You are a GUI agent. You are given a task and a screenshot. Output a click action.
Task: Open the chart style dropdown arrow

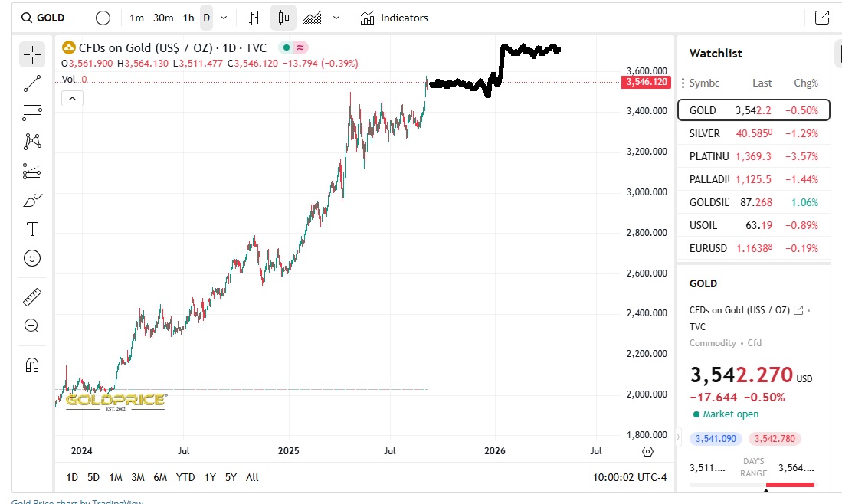[336, 18]
